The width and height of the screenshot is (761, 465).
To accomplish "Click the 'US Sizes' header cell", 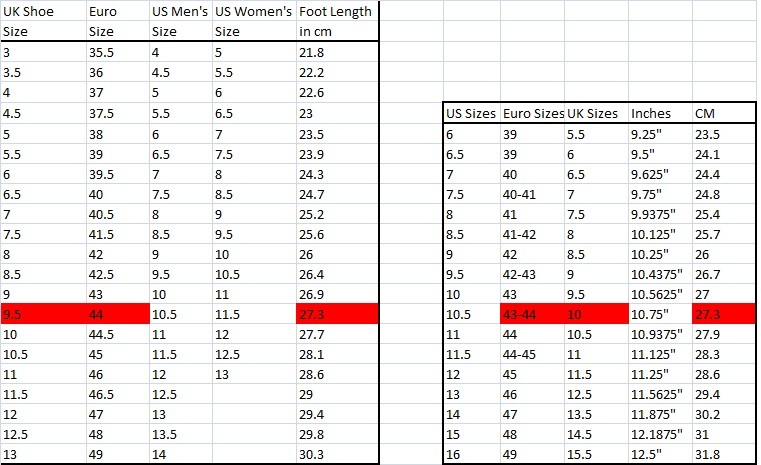I will 472,113.
